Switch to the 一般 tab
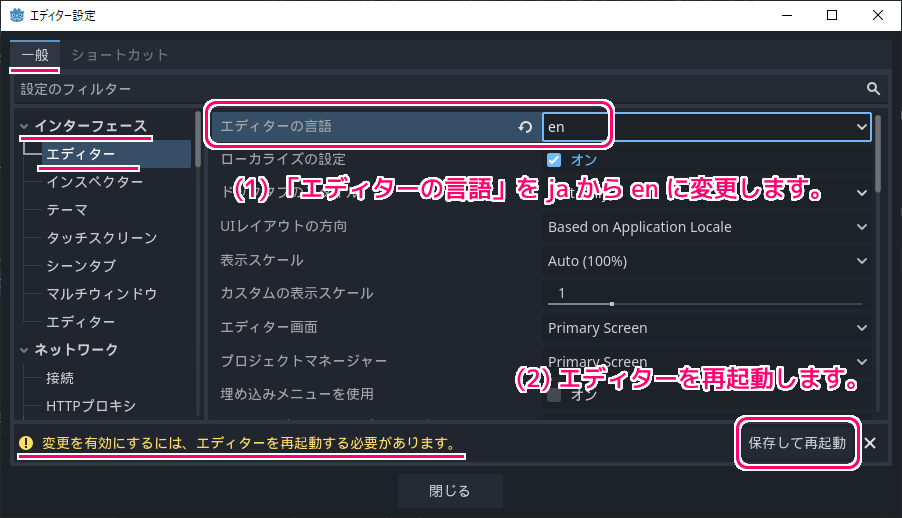The image size is (902, 518). tap(35, 55)
